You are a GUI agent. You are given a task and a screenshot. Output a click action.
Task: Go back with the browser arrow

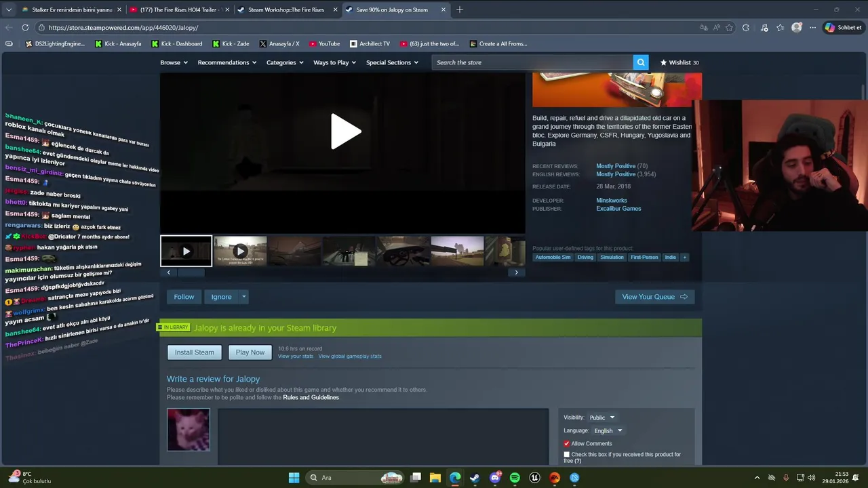(x=9, y=28)
